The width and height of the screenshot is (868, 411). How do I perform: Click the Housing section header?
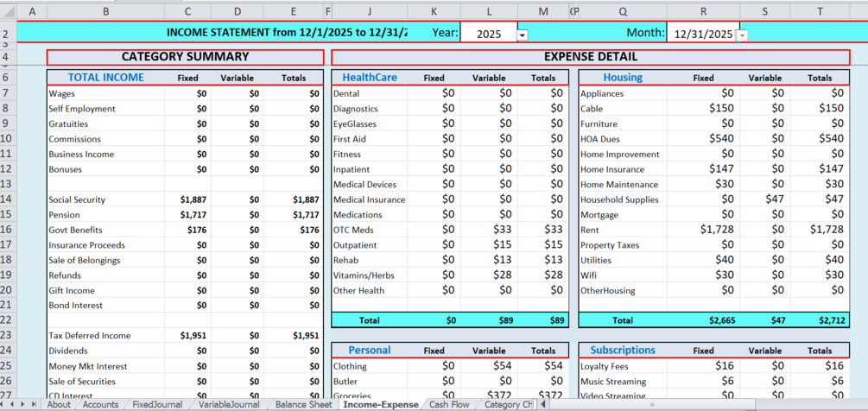click(x=623, y=78)
